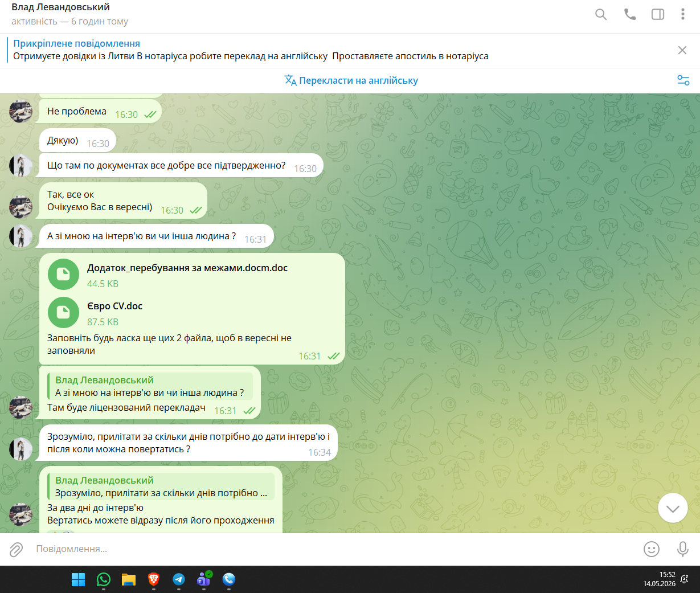Toggle the side panel icon in header
Image resolution: width=700 pixels, height=593 pixels.
(658, 14)
